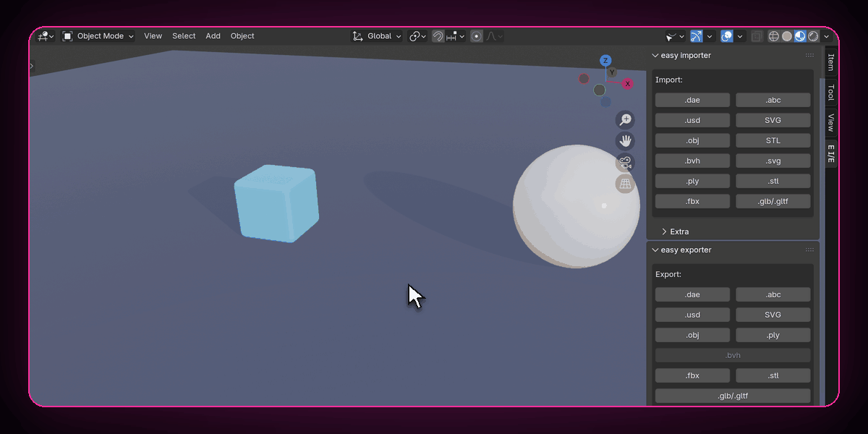Open the Object Mode dropdown

(x=98, y=36)
